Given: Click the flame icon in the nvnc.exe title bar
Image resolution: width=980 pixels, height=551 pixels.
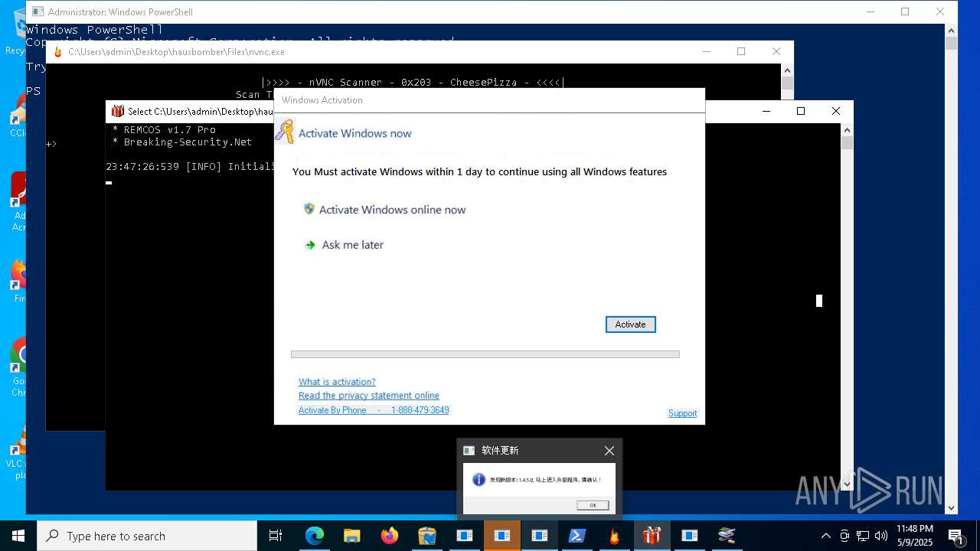Looking at the screenshot, I should point(57,52).
